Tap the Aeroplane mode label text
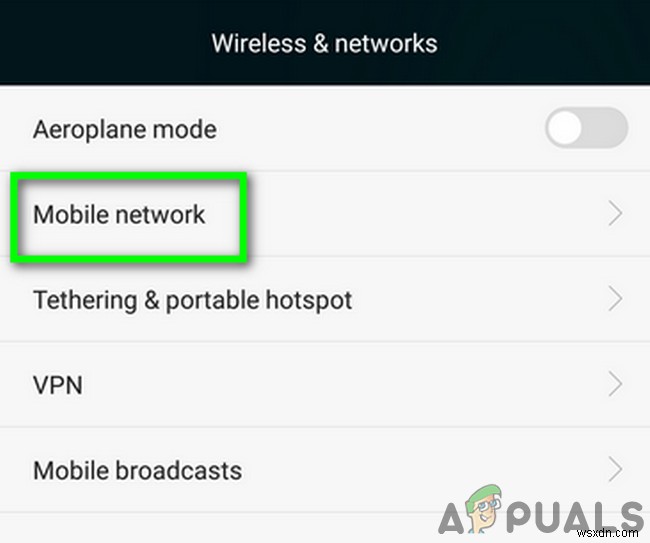Screen dimensions: 650x543 [x=125, y=130]
